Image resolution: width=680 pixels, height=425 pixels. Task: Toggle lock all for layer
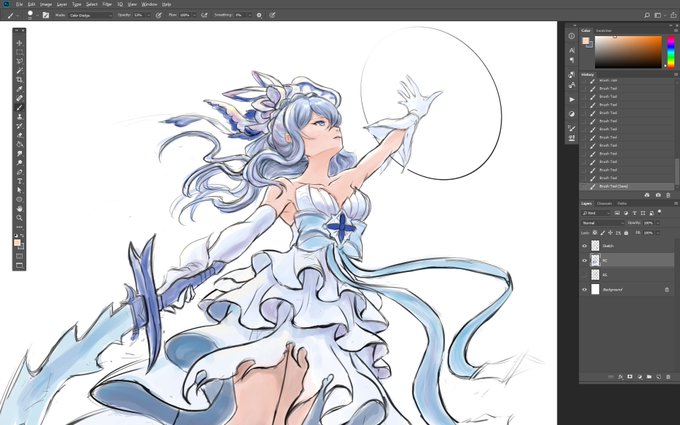tap(626, 233)
